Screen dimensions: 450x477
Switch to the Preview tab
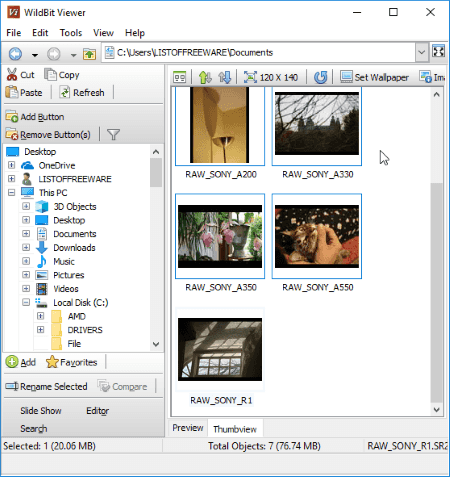(188, 428)
